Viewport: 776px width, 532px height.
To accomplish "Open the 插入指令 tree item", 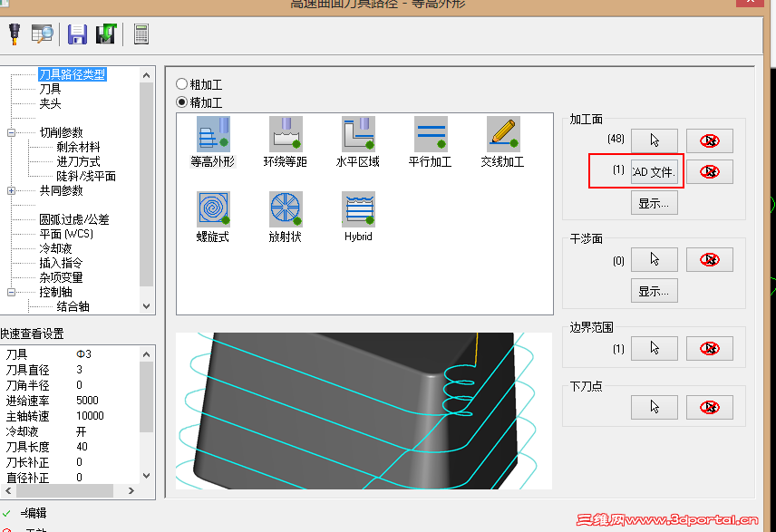I will click(x=61, y=263).
